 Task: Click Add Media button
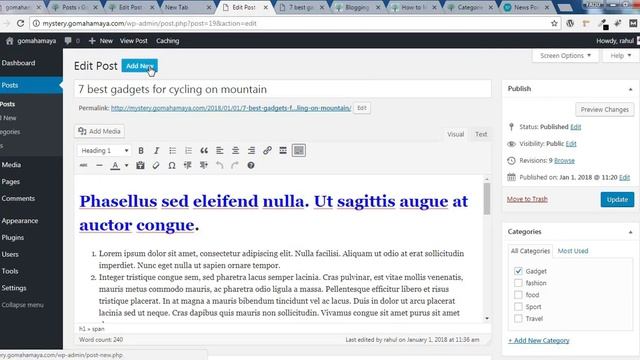[x=100, y=131]
